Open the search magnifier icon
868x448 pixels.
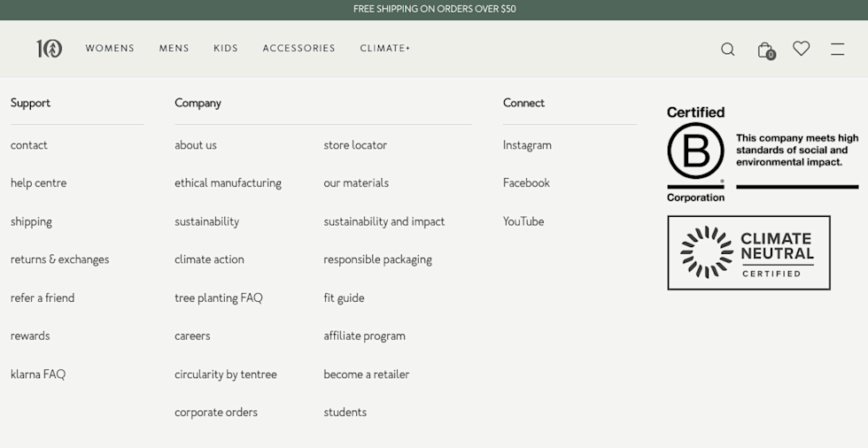[727, 50]
